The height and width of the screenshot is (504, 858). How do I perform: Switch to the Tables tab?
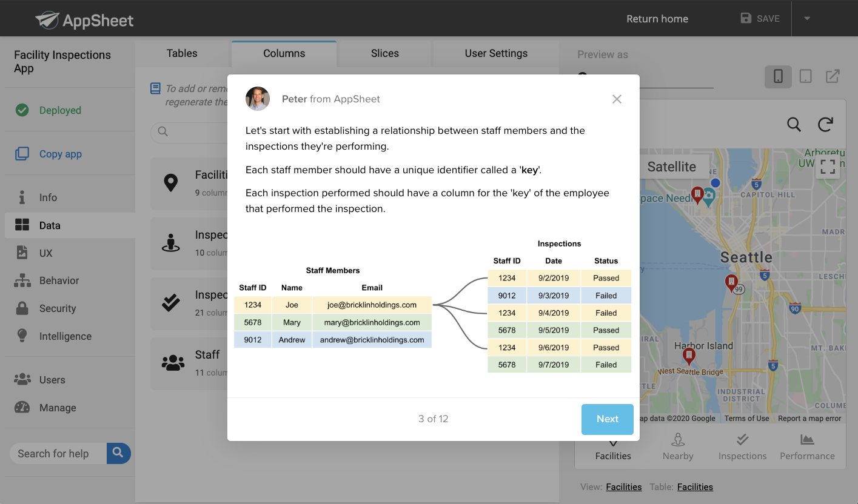[x=182, y=53]
